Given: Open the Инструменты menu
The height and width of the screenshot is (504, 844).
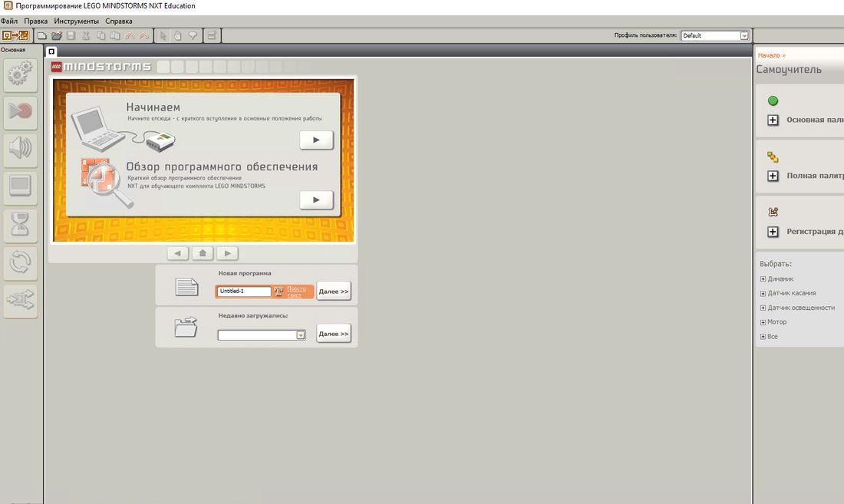Looking at the screenshot, I should [x=77, y=21].
